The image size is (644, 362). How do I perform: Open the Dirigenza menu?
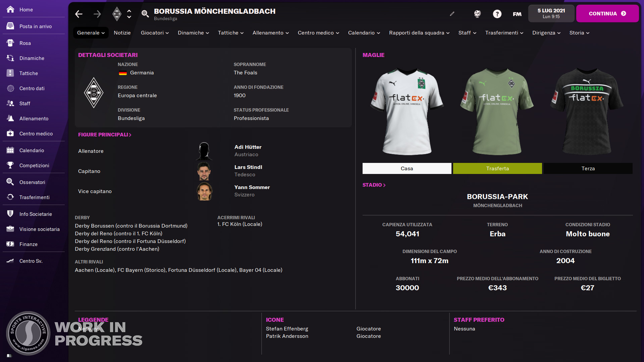[x=546, y=33]
